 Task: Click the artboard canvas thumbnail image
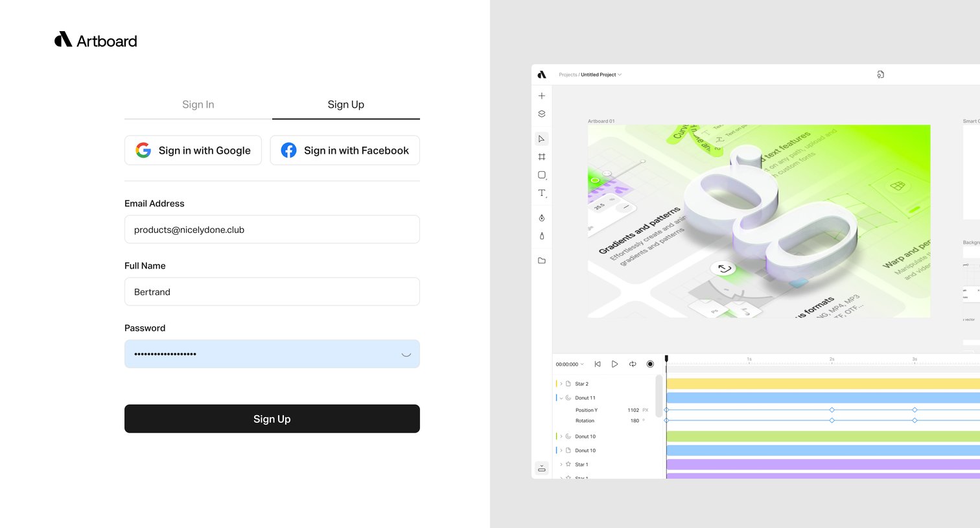tap(759, 221)
